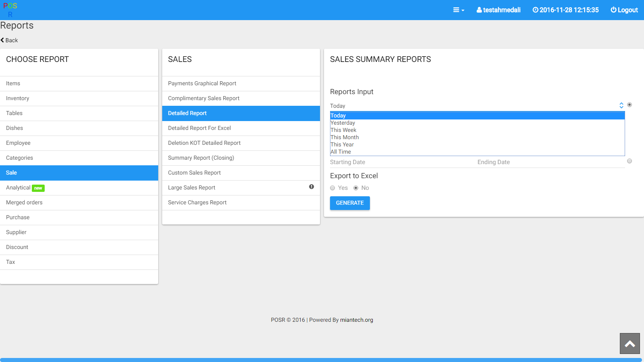Select Summary Report (Closing) from Sales
The width and height of the screenshot is (644, 362).
pos(201,158)
